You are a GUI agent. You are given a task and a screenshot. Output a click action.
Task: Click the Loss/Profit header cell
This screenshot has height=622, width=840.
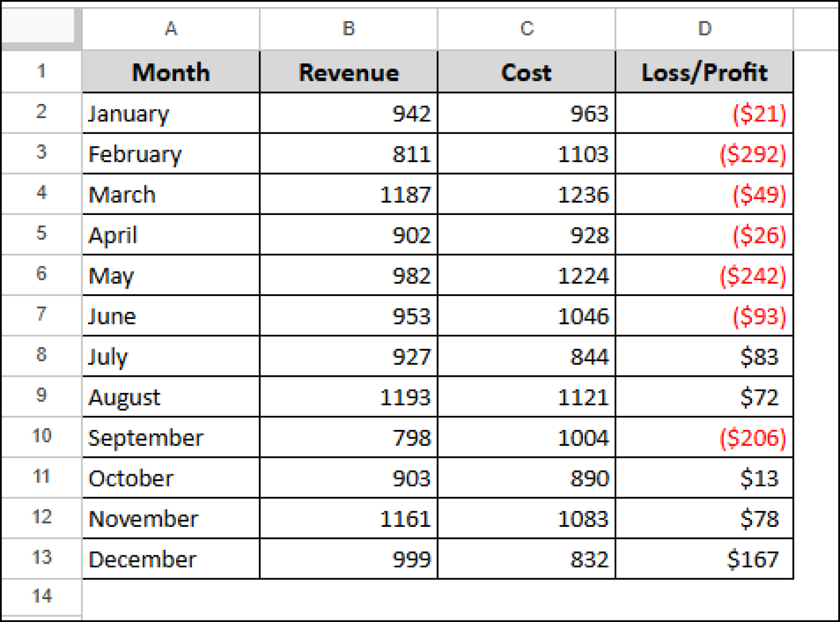(x=703, y=72)
